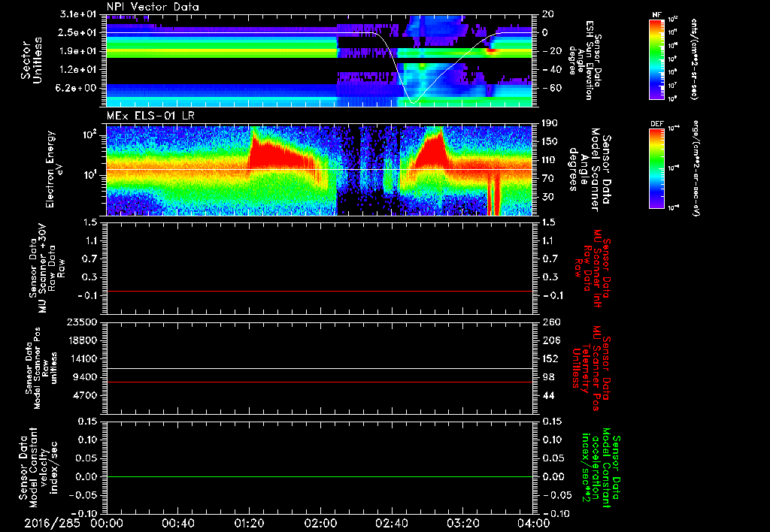Image resolution: width=770 pixels, height=532 pixels.
Task: Click the "cnts/(cm**2-sr-sec)" units label
Action: point(694,59)
